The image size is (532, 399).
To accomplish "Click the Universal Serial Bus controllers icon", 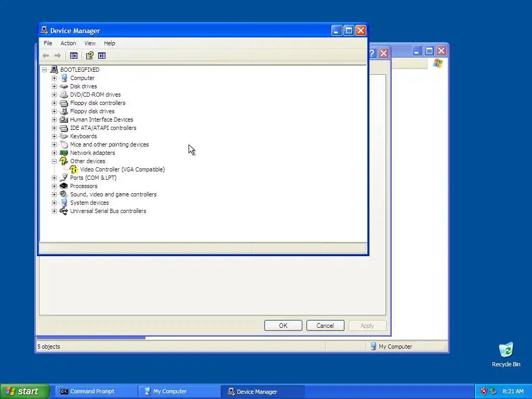I will click(x=64, y=211).
